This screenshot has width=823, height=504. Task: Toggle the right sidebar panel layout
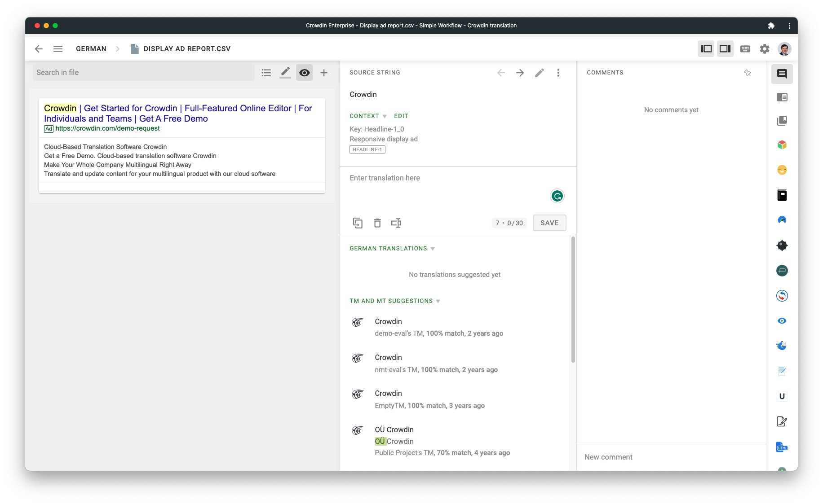pyautogui.click(x=725, y=49)
